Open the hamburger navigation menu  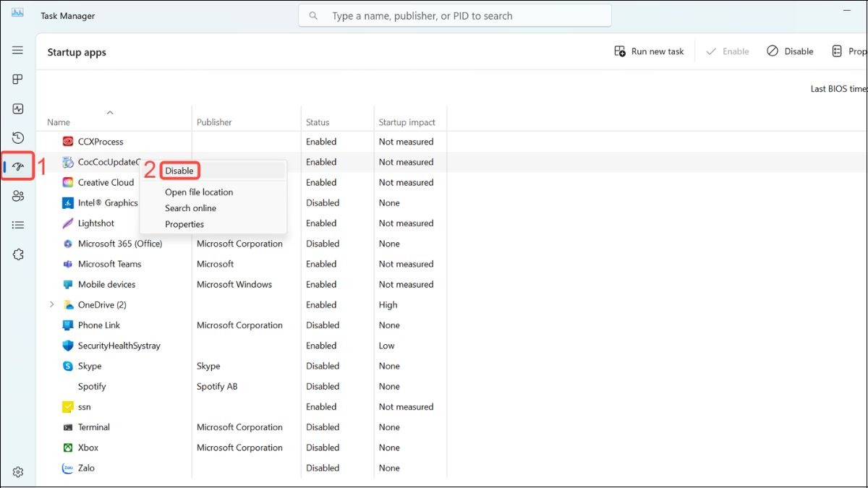[18, 51]
